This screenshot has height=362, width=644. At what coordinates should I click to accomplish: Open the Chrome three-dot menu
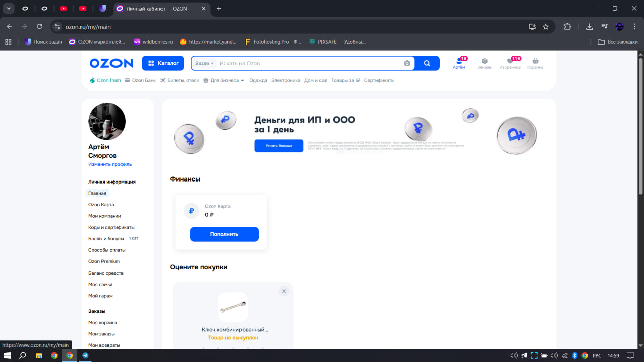(x=634, y=27)
